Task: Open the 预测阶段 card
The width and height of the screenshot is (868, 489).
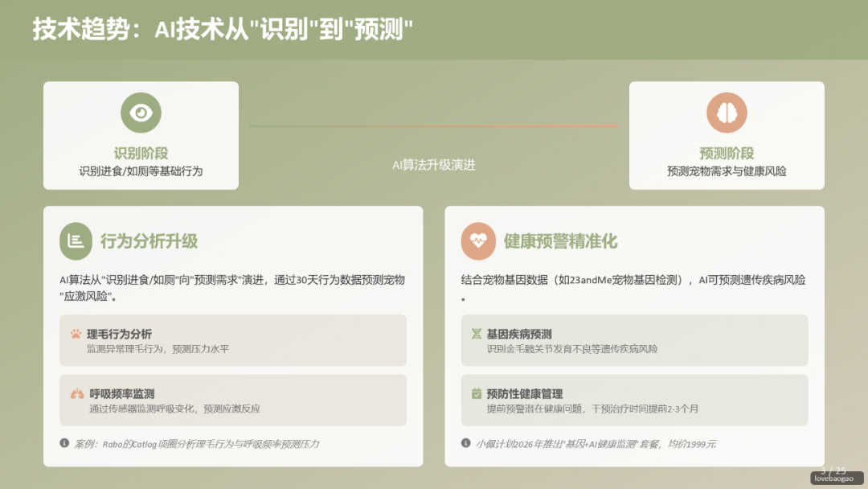Action: click(726, 135)
